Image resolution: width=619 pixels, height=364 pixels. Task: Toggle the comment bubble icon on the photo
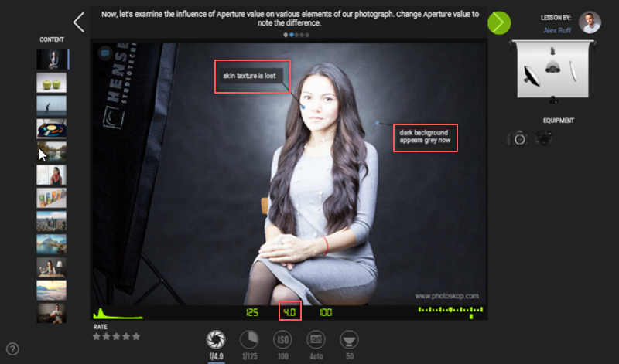(x=105, y=53)
